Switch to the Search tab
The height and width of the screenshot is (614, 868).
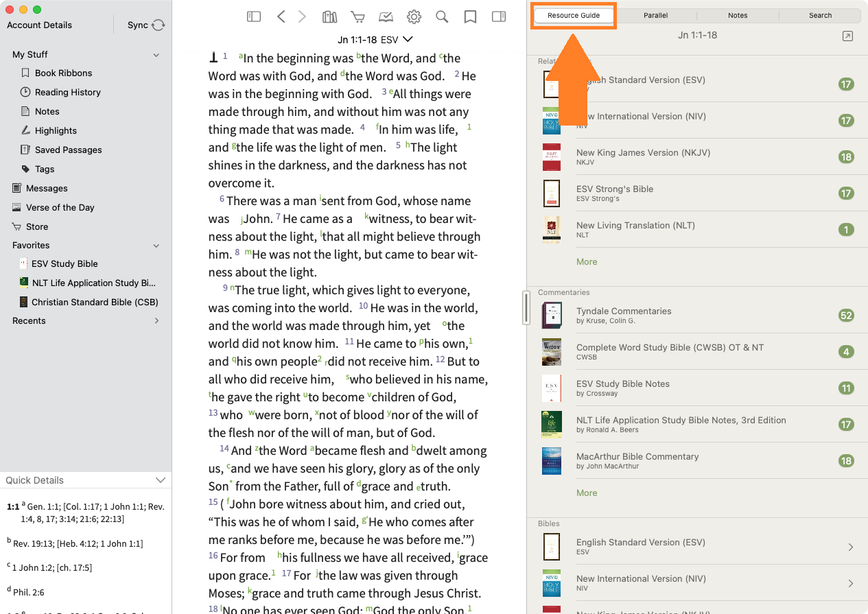coord(820,15)
